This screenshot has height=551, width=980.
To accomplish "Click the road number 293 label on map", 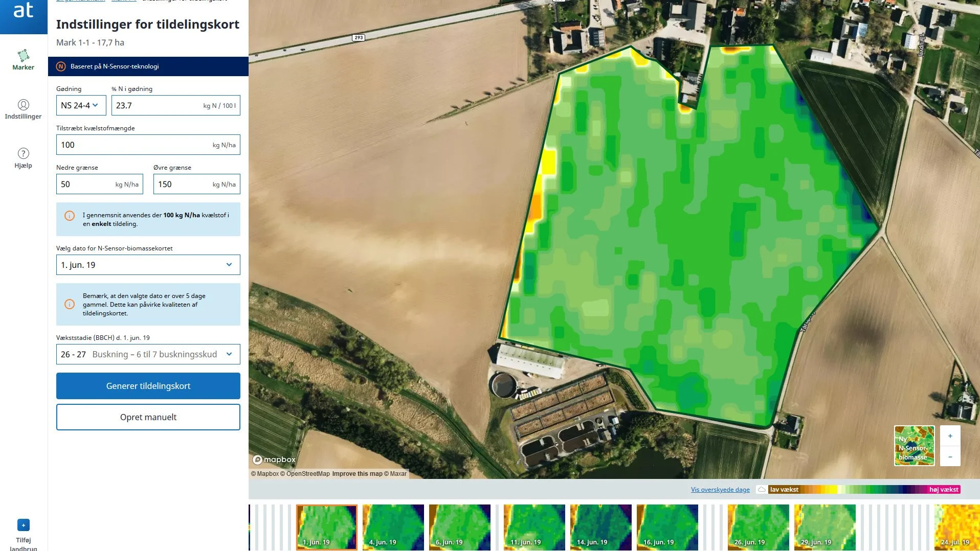I will [x=359, y=38].
